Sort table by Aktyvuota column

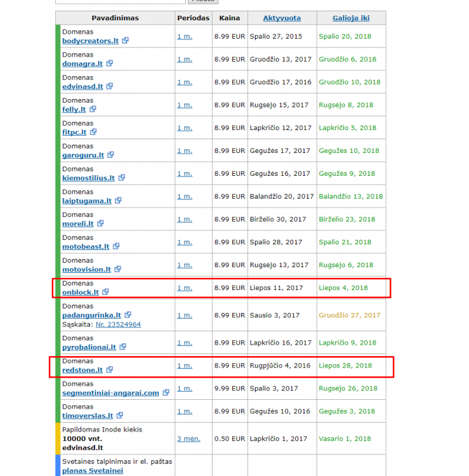click(x=282, y=18)
